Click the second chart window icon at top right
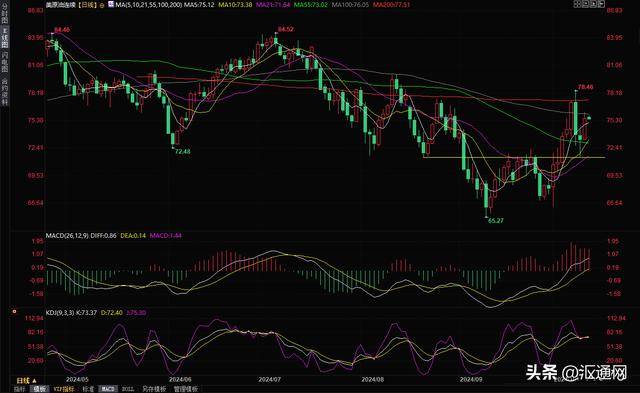The height and width of the screenshot is (393, 640). pos(586,4)
